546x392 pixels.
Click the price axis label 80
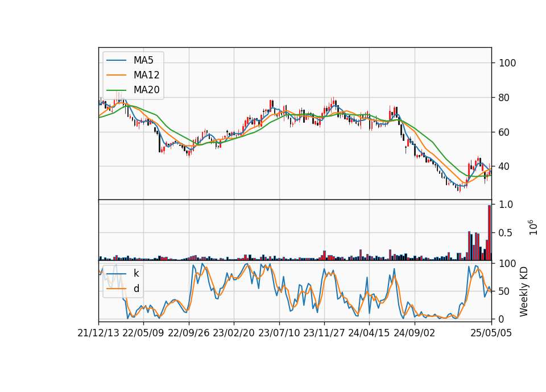pos(504,98)
